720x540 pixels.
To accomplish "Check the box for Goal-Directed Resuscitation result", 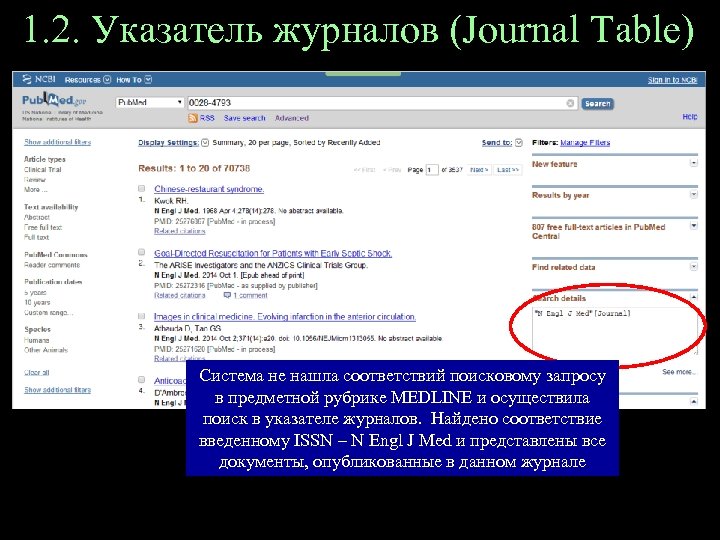I will coord(142,252).
